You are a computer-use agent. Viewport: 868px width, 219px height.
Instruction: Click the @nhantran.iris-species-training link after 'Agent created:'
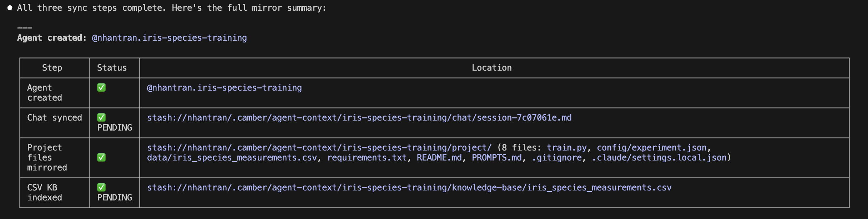tap(170, 38)
